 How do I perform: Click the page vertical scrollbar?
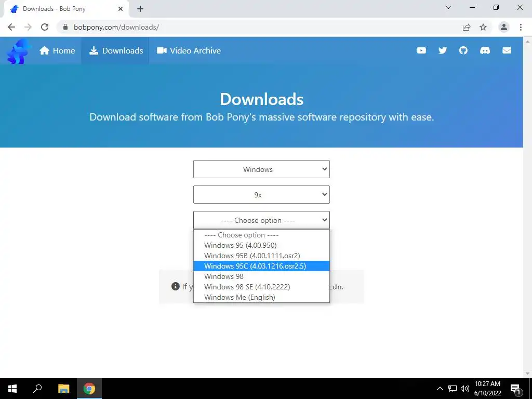tap(527, 207)
